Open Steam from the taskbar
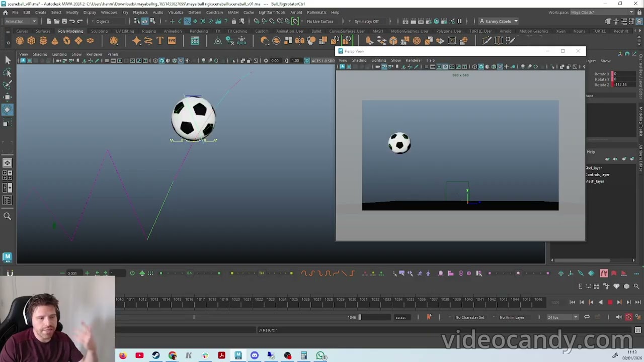Screen dimensions: 644x362 [x=156, y=355]
